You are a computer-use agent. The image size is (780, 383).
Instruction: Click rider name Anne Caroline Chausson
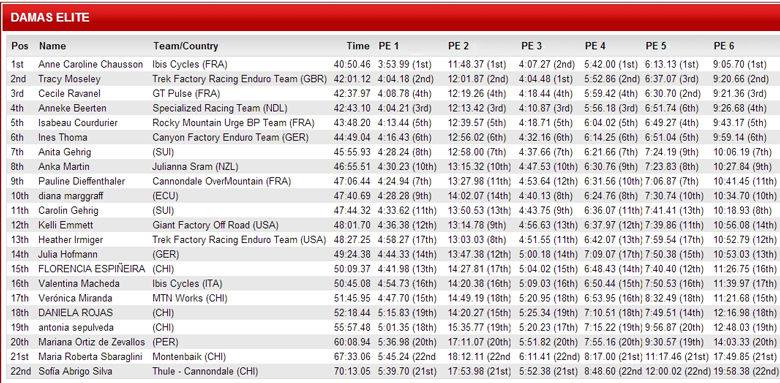point(91,65)
